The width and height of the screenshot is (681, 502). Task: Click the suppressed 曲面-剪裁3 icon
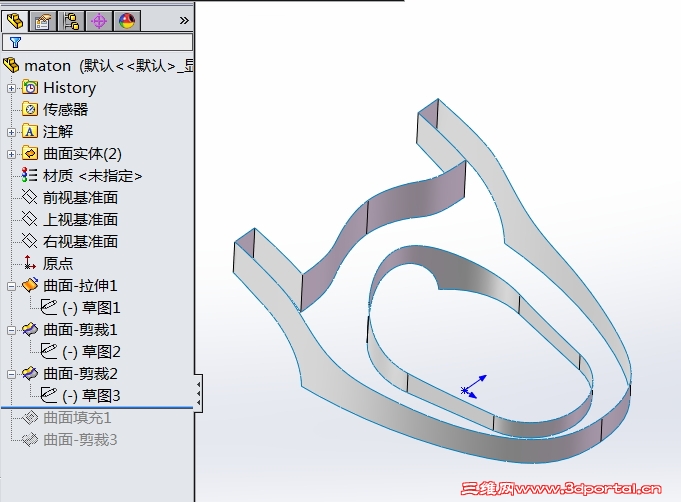tap(30, 439)
